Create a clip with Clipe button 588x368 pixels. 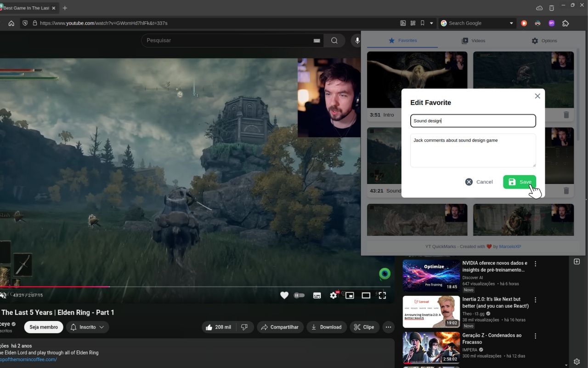coord(364,327)
